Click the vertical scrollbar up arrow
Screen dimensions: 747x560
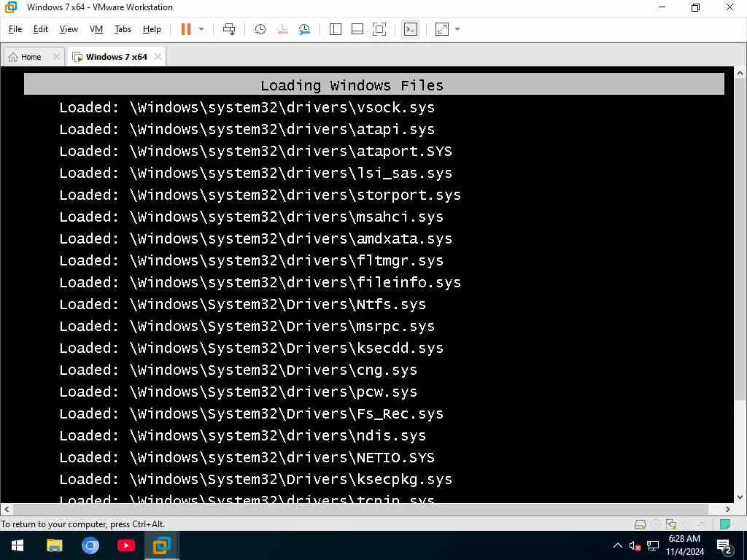740,74
